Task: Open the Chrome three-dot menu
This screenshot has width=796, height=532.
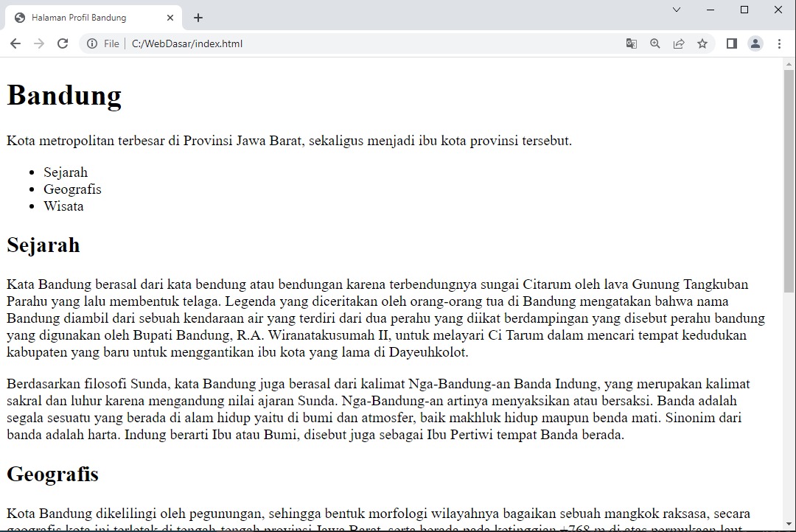Action: click(x=779, y=43)
